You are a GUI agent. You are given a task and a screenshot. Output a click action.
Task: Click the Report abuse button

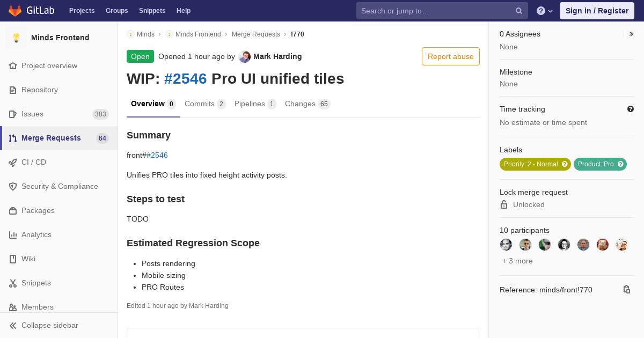[450, 56]
